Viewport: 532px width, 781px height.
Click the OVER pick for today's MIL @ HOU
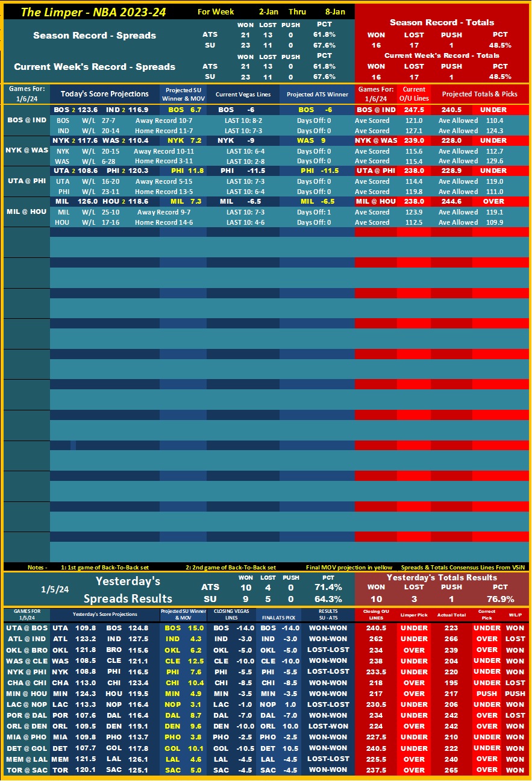493,201
